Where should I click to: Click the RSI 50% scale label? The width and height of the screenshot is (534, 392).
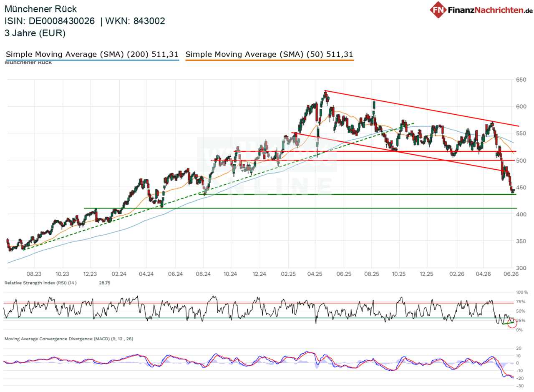click(521, 311)
